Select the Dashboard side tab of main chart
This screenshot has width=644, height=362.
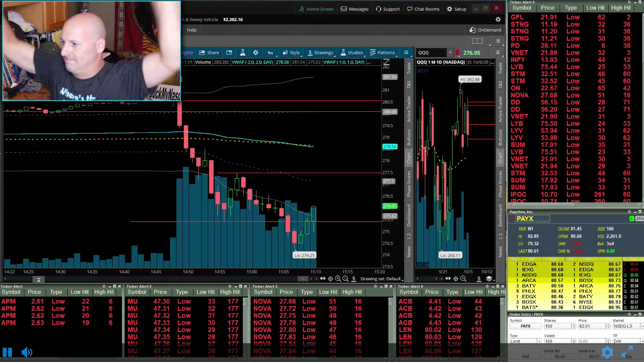(x=409, y=215)
